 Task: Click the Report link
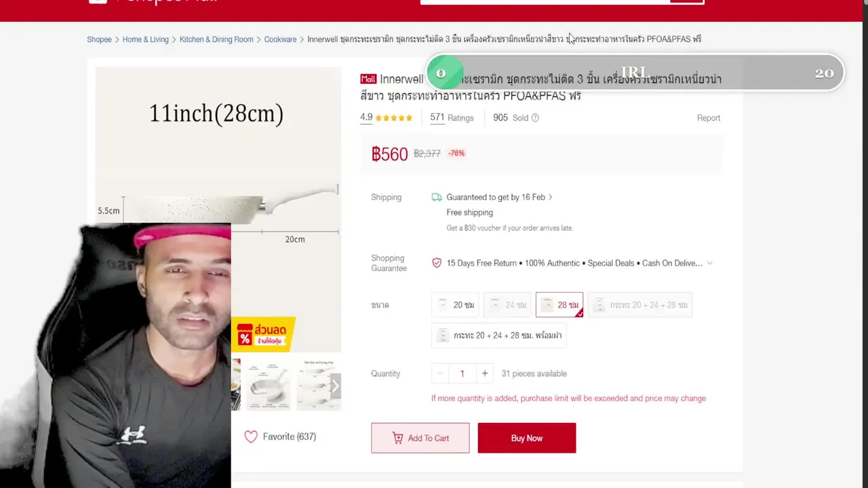(709, 118)
